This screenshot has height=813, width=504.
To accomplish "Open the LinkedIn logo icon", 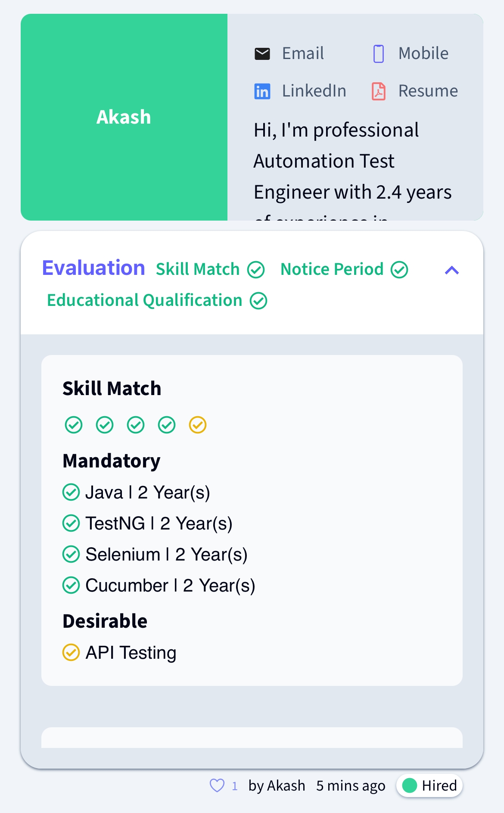I will click(262, 91).
